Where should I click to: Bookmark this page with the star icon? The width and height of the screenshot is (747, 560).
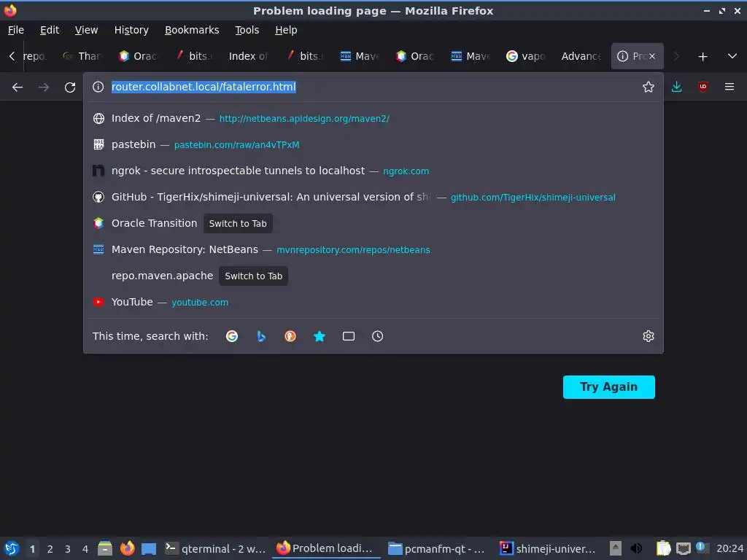648,87
